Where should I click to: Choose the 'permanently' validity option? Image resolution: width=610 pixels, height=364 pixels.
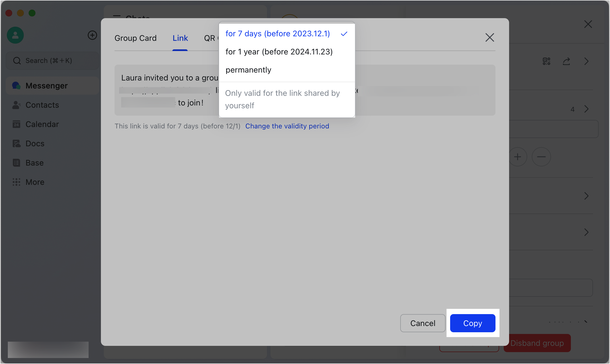point(287,70)
